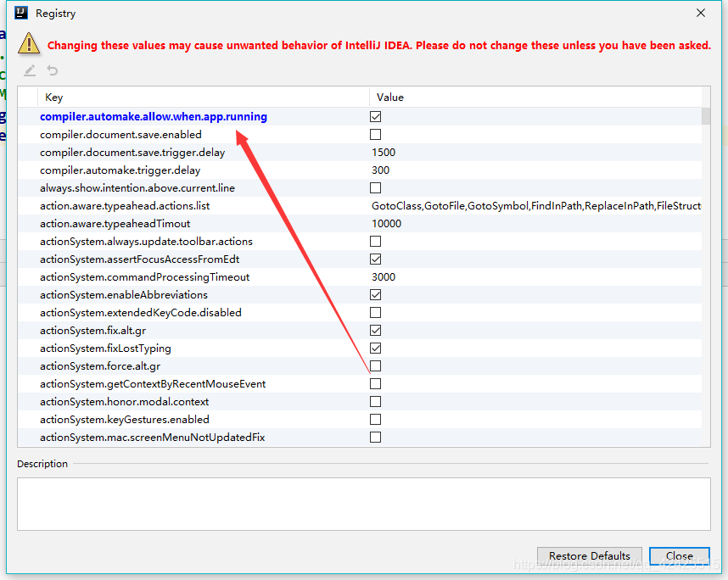Screen dimensions: 728x580
Task: Tick always.show.intention.above.current.line checkbox
Action: point(376,188)
